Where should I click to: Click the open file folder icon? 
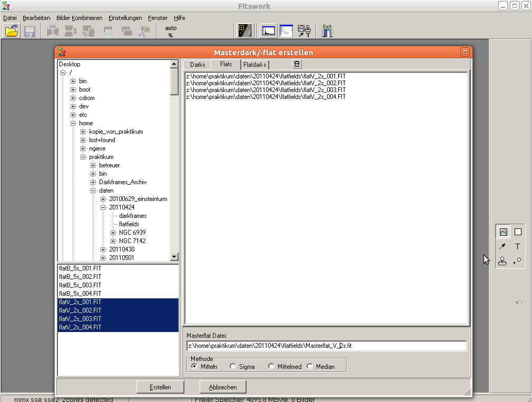coord(12,31)
